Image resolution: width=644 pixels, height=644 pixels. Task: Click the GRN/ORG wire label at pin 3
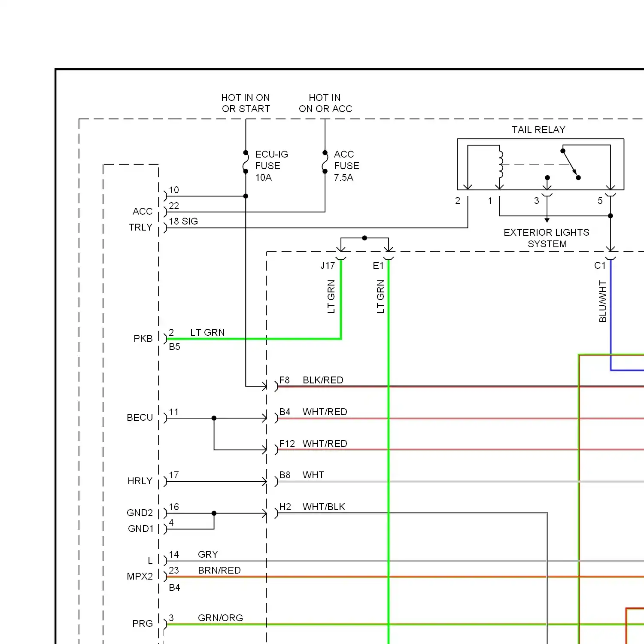click(x=221, y=618)
